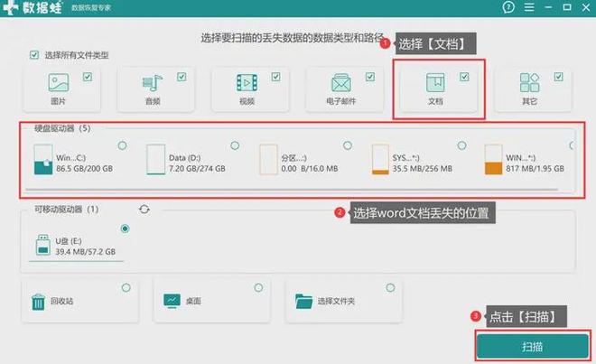Select the 文档 document type icon
The height and width of the screenshot is (364, 596).
(x=435, y=82)
